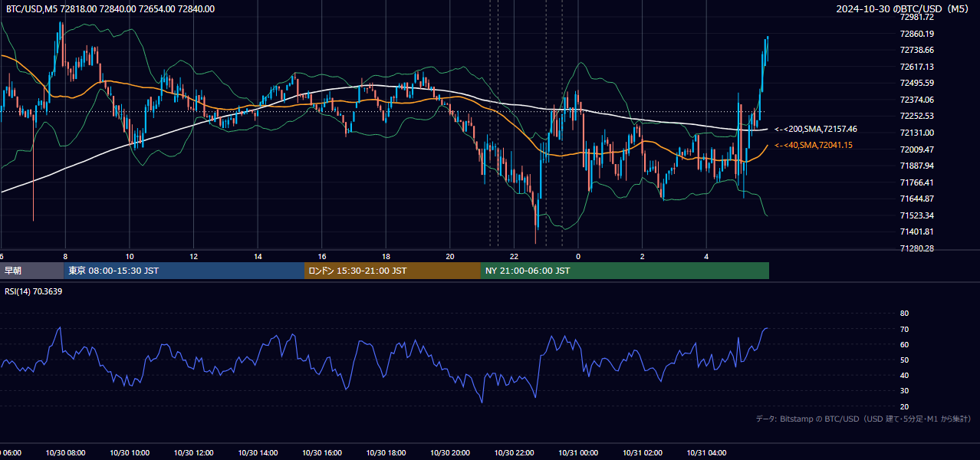Click the 10/30 14:00 time axis label
Viewport: 980px width, 460px height.
(x=258, y=453)
